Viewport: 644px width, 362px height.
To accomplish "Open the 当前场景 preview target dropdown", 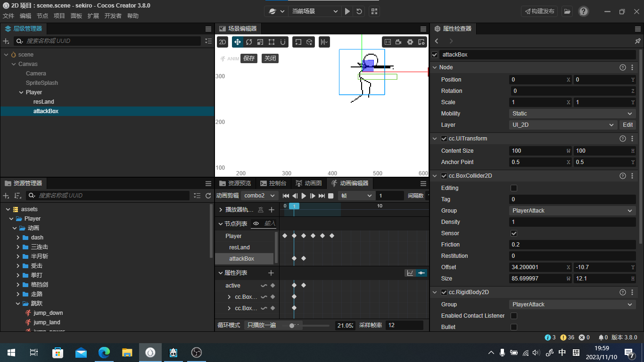I will click(x=314, y=11).
